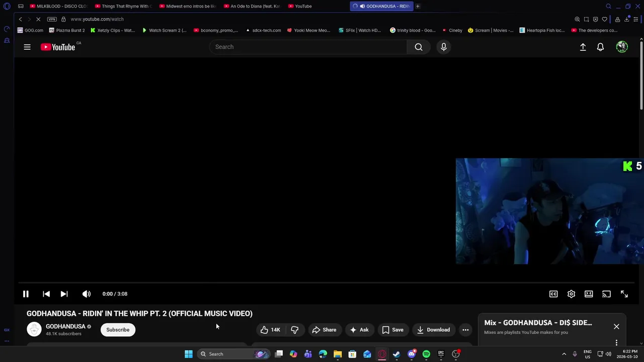Subscribe to GODHANDUSA
The height and width of the screenshot is (362, 644).
coord(118,330)
